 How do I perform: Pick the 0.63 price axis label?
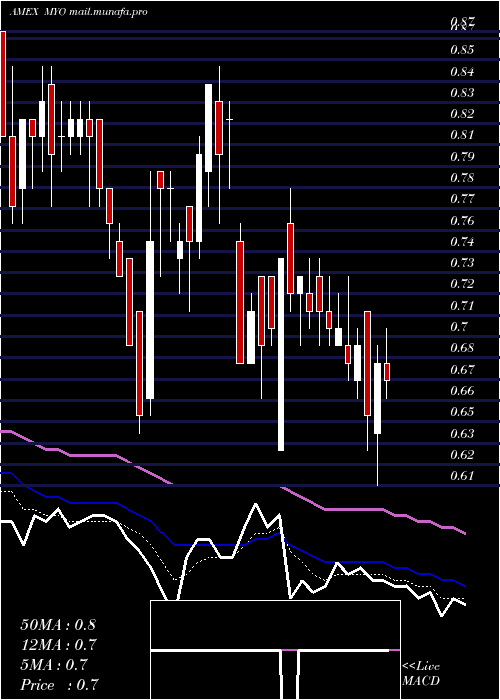point(462,433)
